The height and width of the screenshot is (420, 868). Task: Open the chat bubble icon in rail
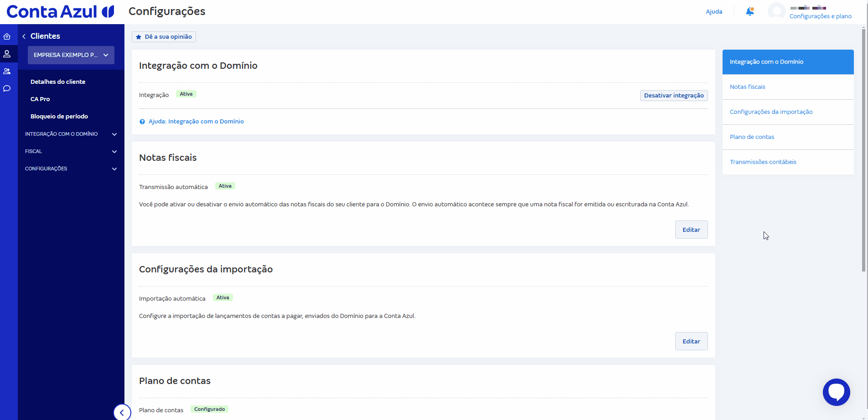point(7,88)
